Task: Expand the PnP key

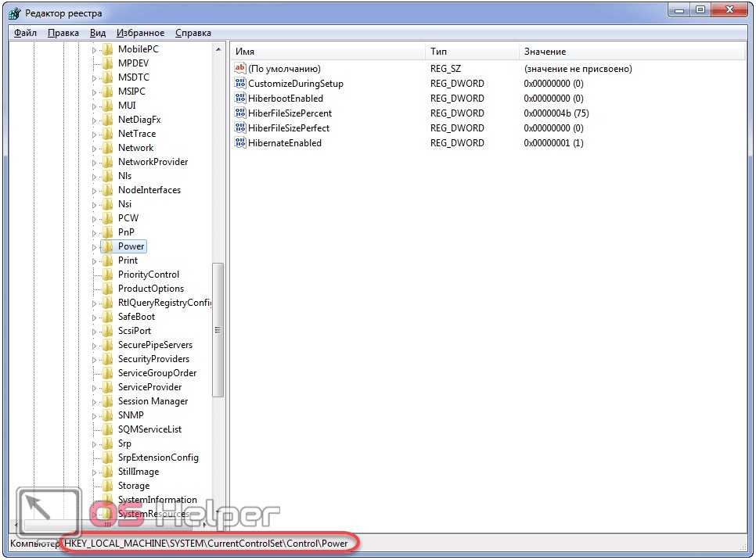Action: 94,233
